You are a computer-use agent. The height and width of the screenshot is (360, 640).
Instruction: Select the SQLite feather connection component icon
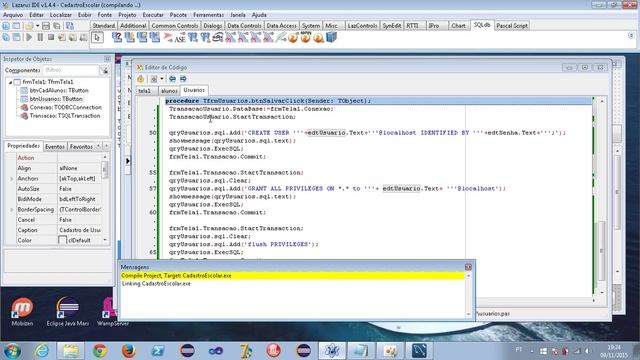(280, 38)
